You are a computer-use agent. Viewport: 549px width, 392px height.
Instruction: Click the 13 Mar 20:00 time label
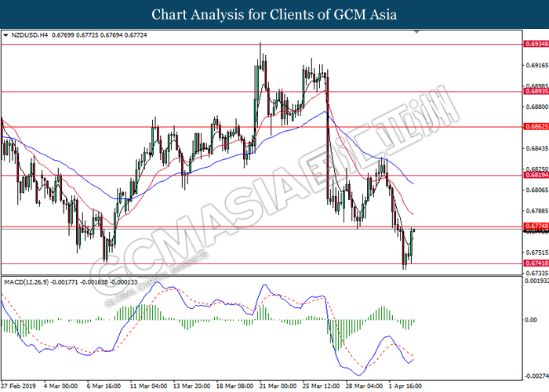coord(192,386)
